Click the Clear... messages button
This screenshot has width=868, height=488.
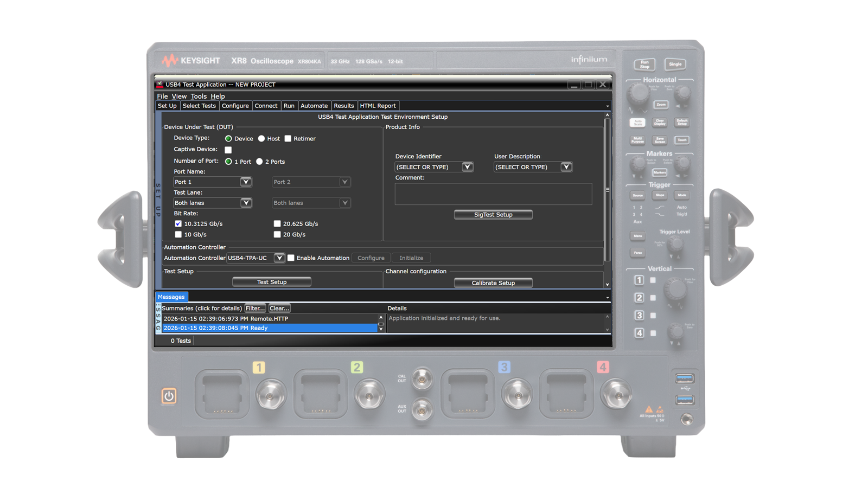tap(279, 309)
